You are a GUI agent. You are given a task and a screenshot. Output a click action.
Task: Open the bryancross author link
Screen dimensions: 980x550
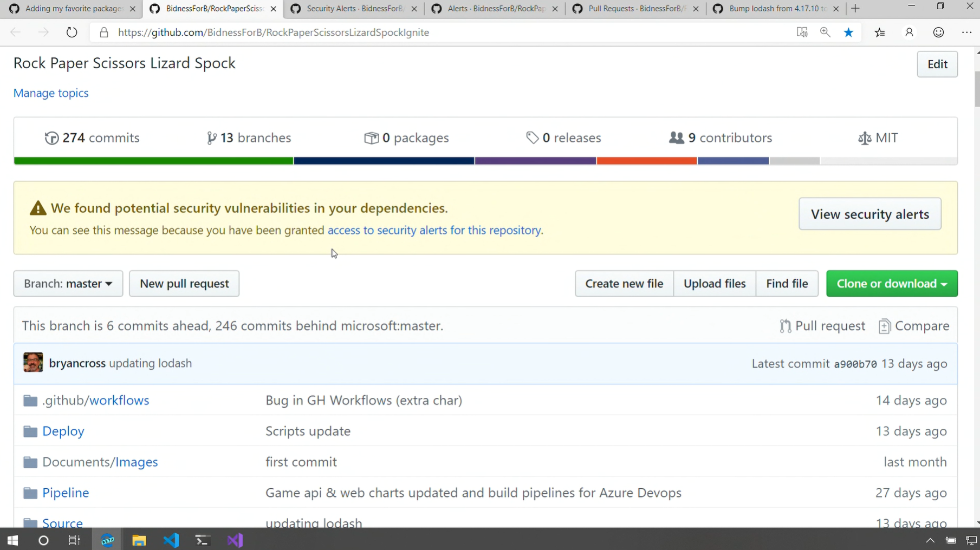coord(77,363)
